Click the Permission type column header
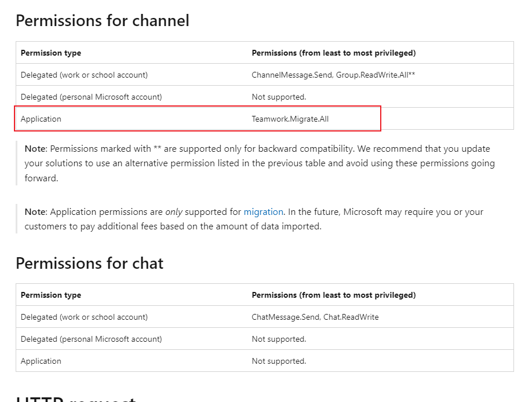532x402 pixels. (51, 53)
